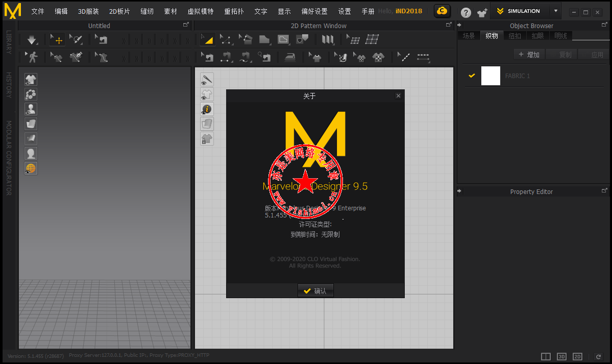Open the 3D服装 menu

pyautogui.click(x=88, y=11)
